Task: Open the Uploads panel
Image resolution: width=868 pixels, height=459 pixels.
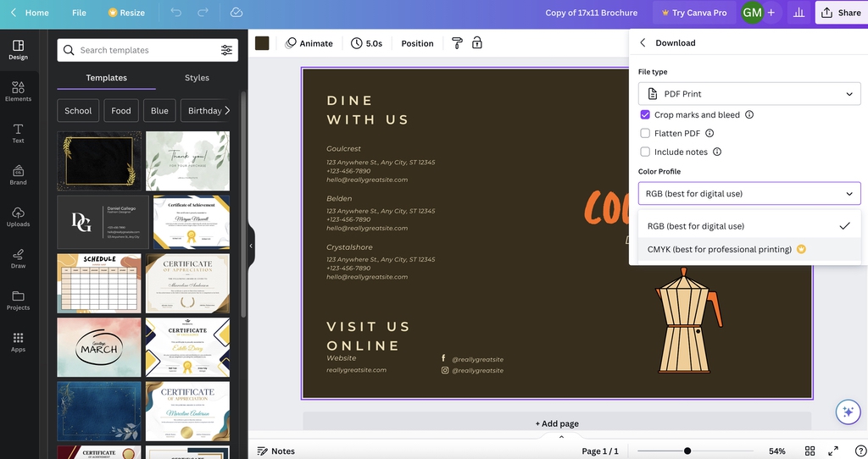Action: 19,217
